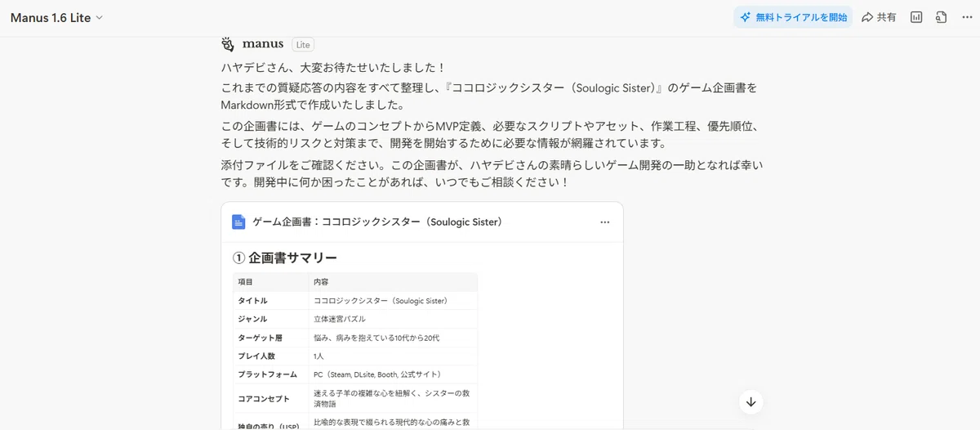Click the paragraph beginning 添付ファイルをご確認ください
This screenshot has width=980, height=430.
(x=492, y=173)
